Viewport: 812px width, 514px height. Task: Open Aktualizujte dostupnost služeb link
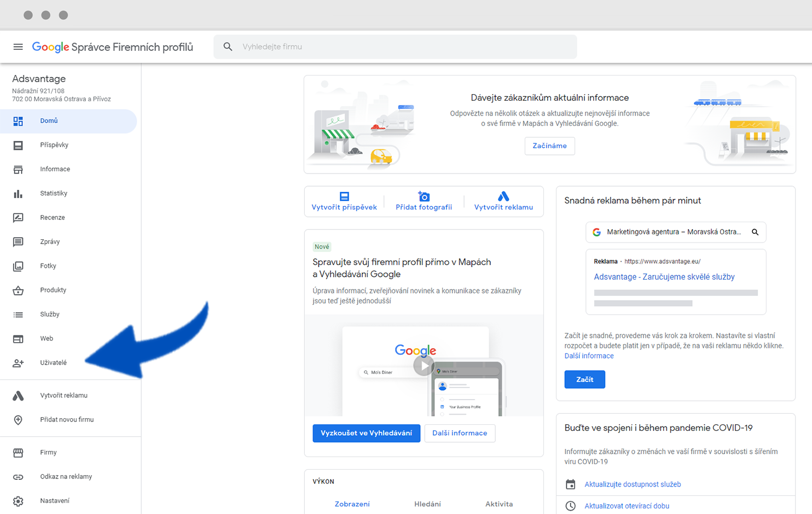[633, 484]
